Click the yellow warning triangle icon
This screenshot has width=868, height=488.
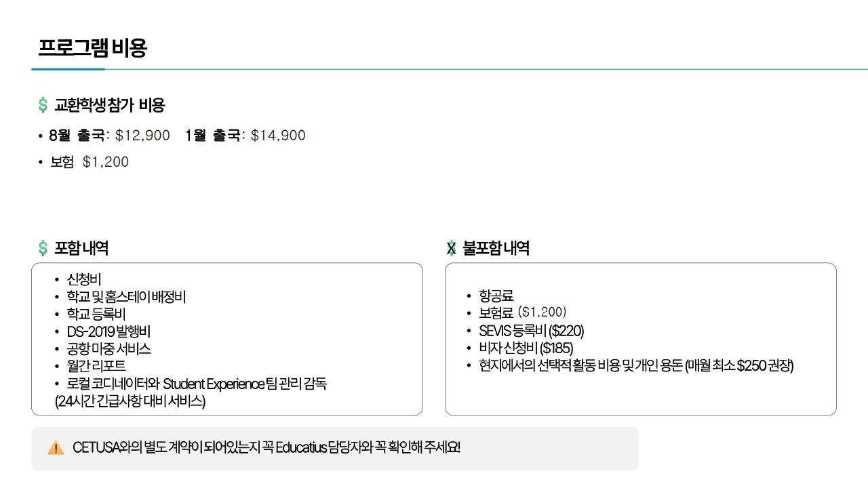(56, 448)
